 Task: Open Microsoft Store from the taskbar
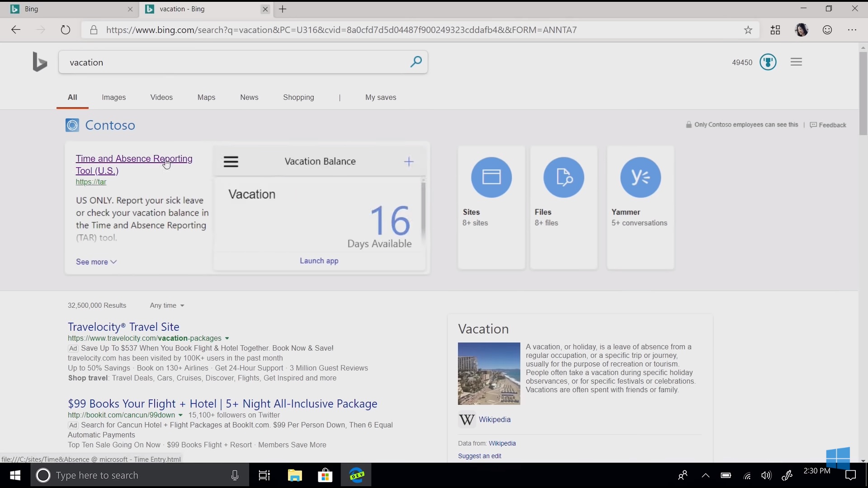[x=325, y=475]
